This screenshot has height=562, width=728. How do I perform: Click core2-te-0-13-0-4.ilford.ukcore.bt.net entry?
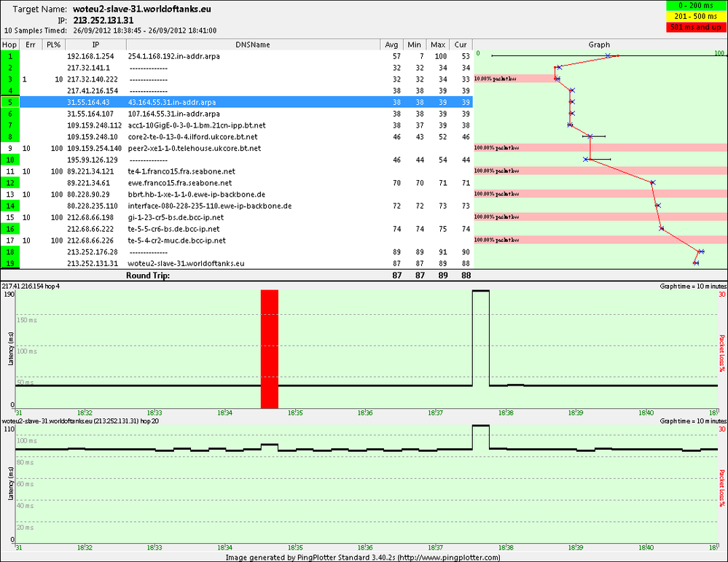tap(192, 137)
